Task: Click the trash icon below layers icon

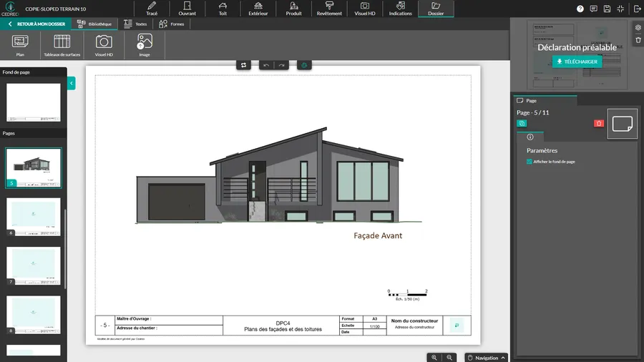Action: click(638, 40)
